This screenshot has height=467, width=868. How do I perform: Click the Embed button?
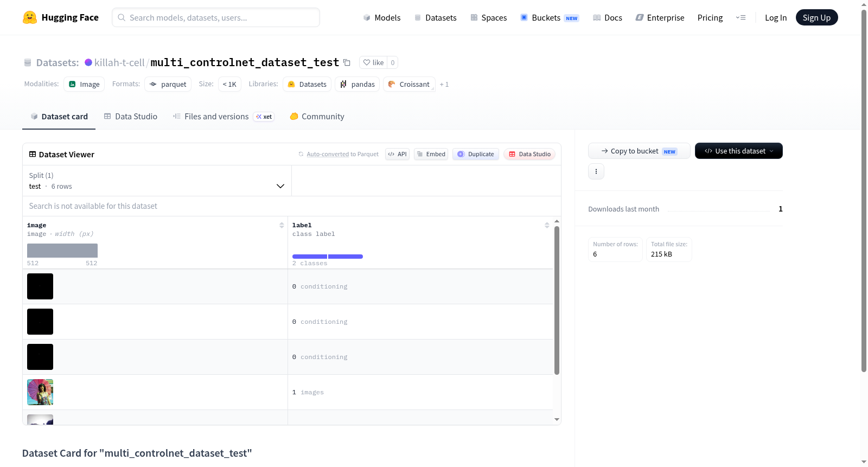click(431, 154)
